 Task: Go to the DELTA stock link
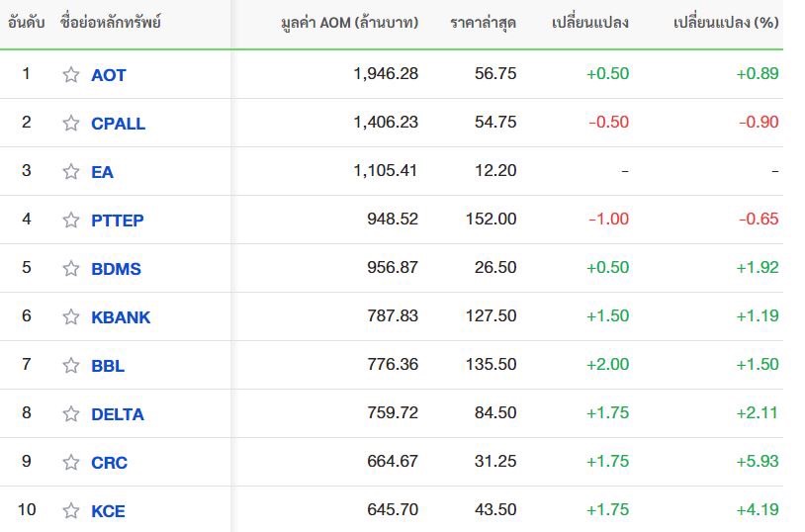click(118, 414)
